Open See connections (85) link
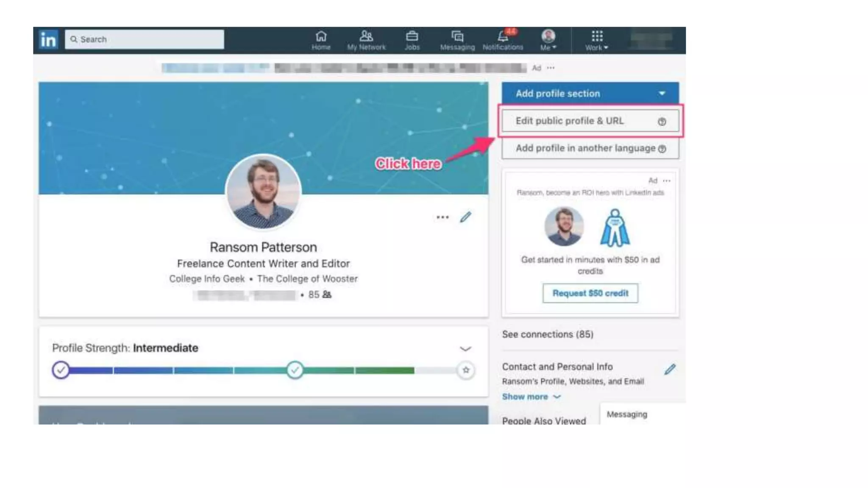 point(548,334)
